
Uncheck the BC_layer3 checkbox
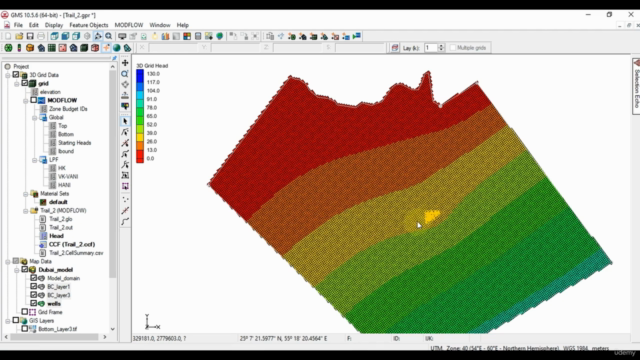tap(33, 295)
